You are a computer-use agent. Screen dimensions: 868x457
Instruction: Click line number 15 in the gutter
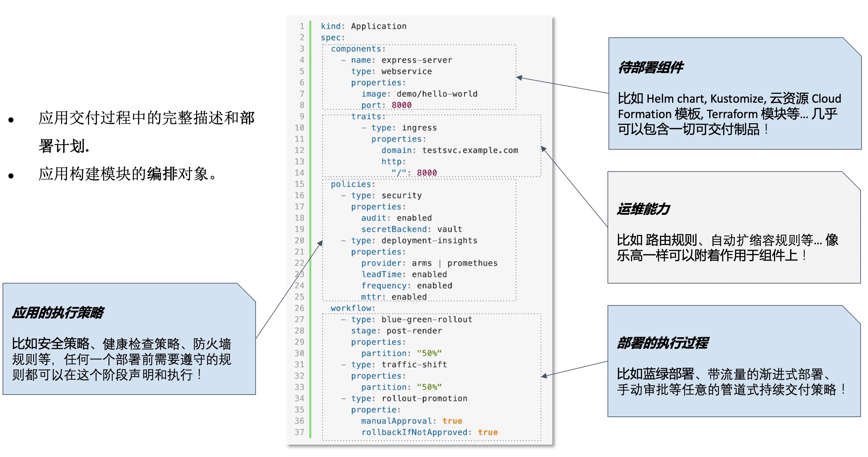[x=299, y=184]
